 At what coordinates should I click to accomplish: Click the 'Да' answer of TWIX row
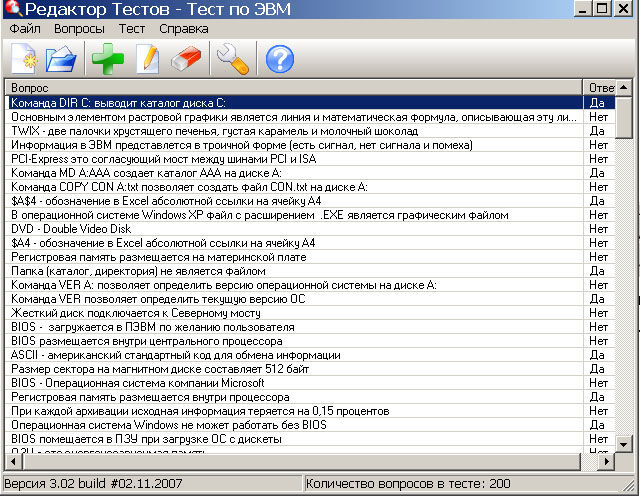597,131
